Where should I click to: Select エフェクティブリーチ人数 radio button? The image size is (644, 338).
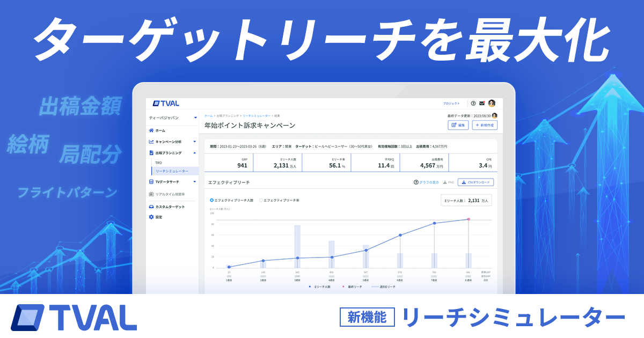[x=211, y=200]
